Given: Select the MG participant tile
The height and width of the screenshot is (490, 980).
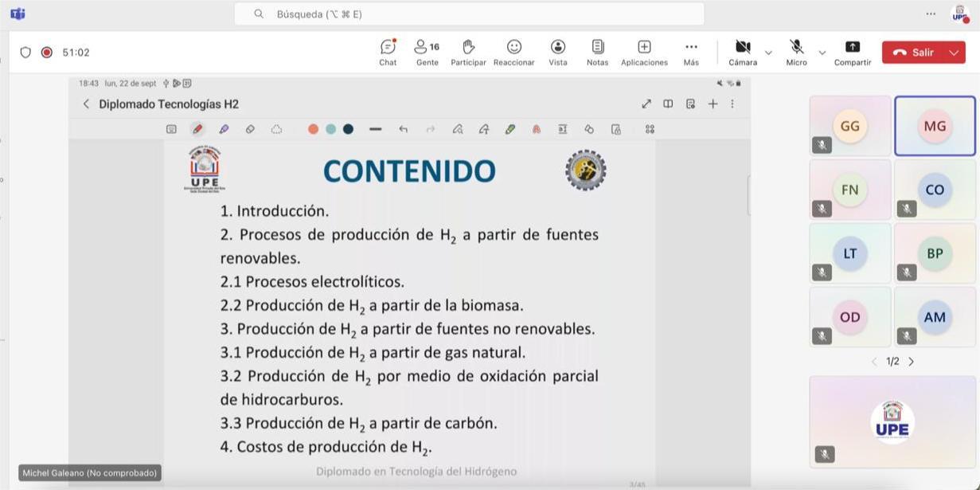Looking at the screenshot, I should pos(935,126).
